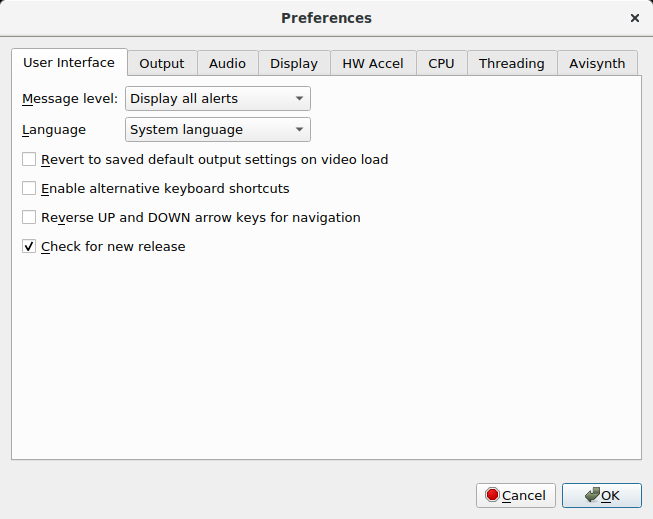
Task: Click the Language dropdown arrow
Action: [x=299, y=130]
